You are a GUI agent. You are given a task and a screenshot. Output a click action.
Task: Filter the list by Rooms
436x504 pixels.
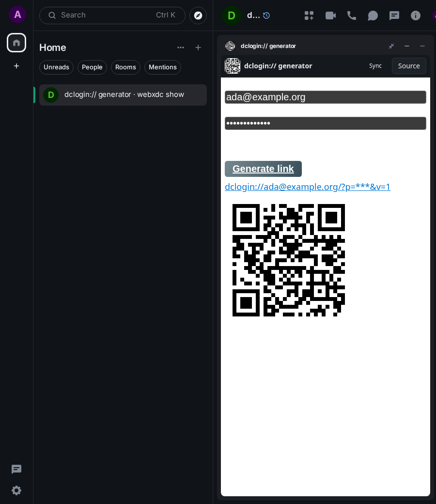125,67
